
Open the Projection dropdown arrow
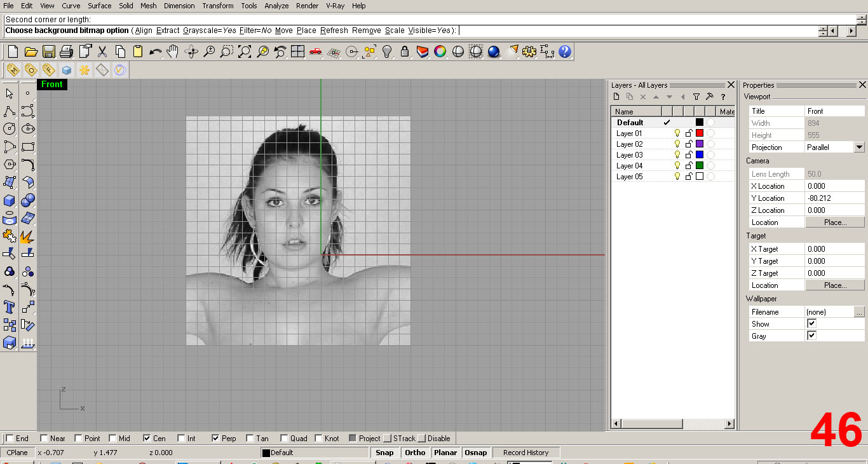click(859, 147)
